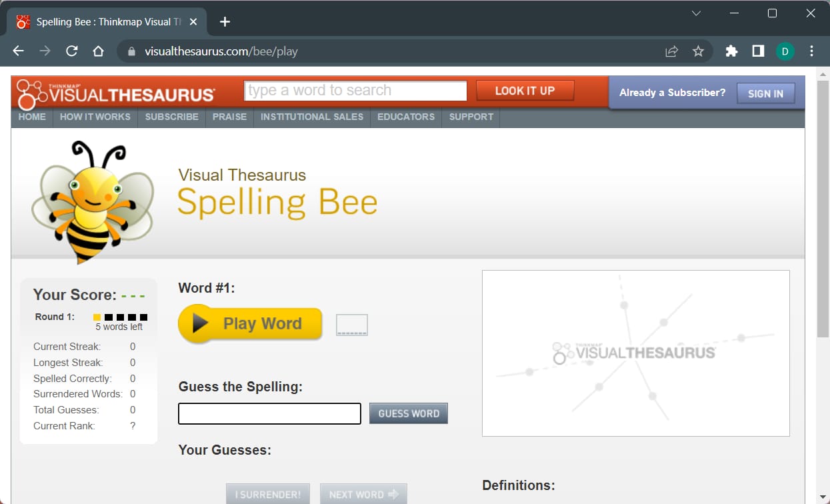830x504 pixels.
Task: Expand the tab search chevron
Action: pos(696,13)
